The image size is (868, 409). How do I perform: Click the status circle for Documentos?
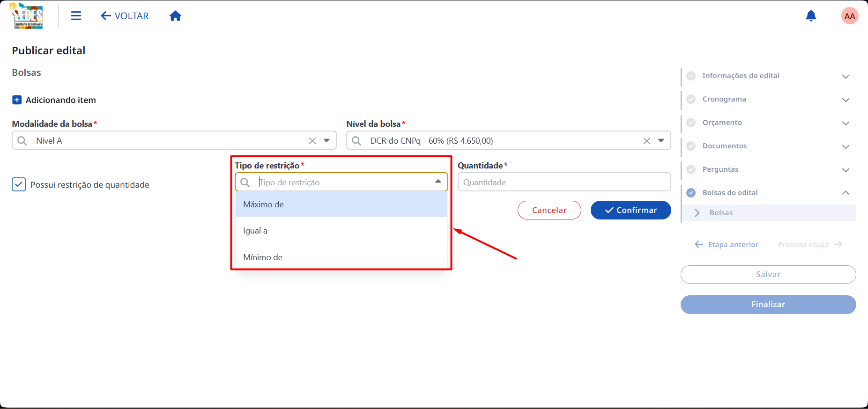(x=691, y=146)
